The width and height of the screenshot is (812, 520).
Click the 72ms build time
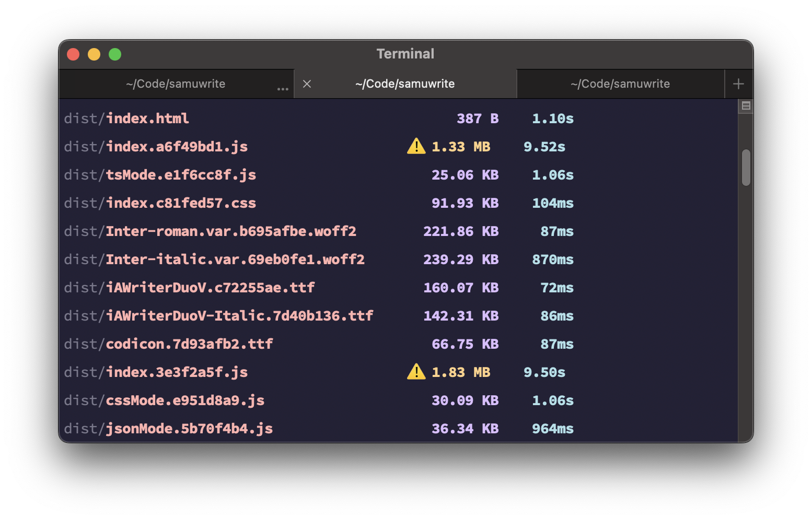pos(557,288)
